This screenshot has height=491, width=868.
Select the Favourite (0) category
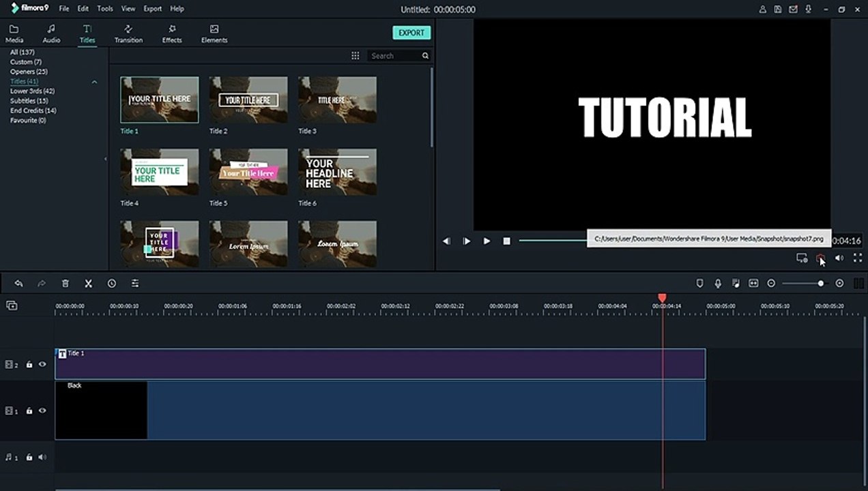pyautogui.click(x=28, y=120)
